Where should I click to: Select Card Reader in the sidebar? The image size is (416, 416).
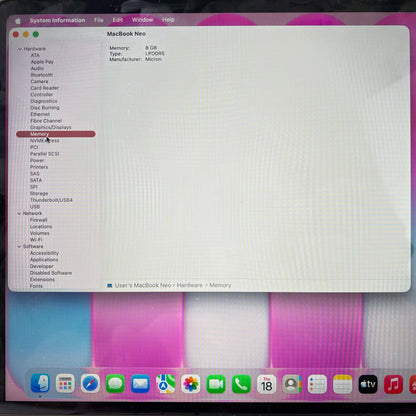45,88
